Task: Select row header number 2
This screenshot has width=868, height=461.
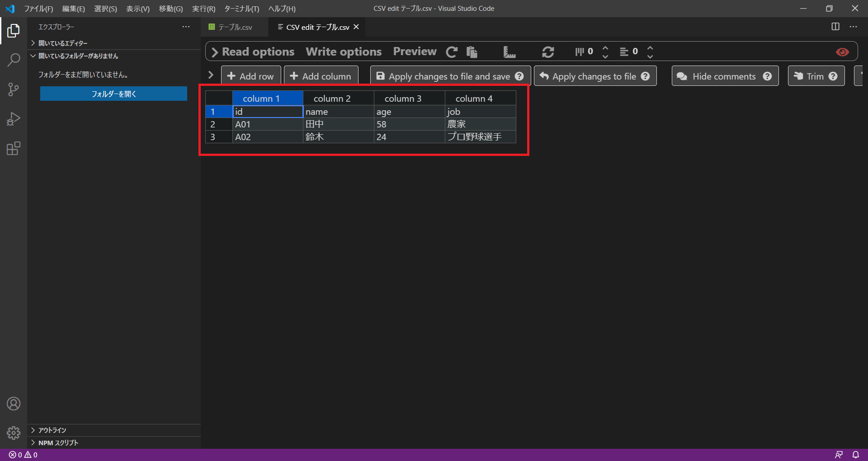Action: pos(219,124)
